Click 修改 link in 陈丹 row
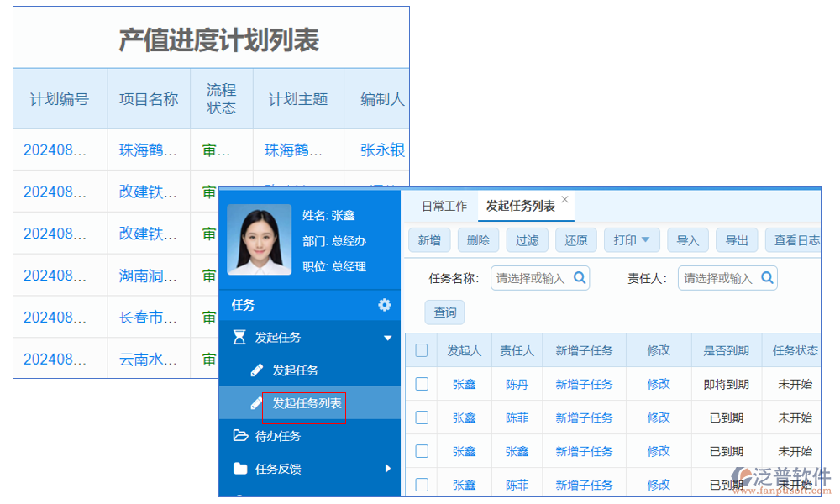Screen dimensions: 840x504 point(659,384)
